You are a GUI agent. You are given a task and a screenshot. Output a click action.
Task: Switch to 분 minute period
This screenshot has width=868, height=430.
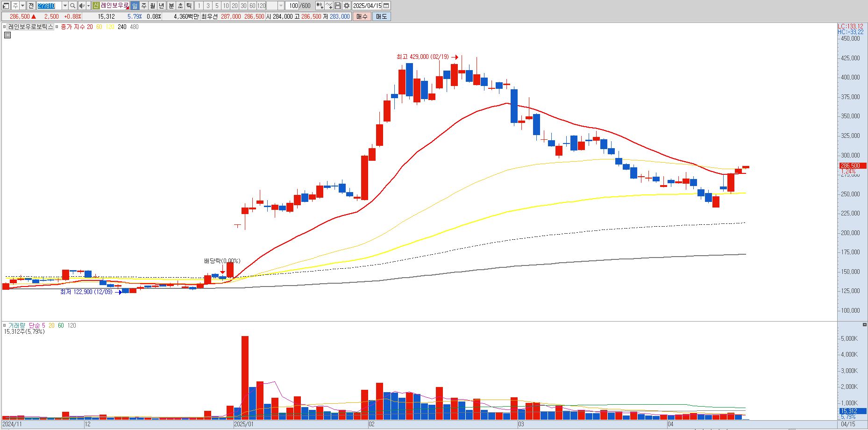(171, 6)
